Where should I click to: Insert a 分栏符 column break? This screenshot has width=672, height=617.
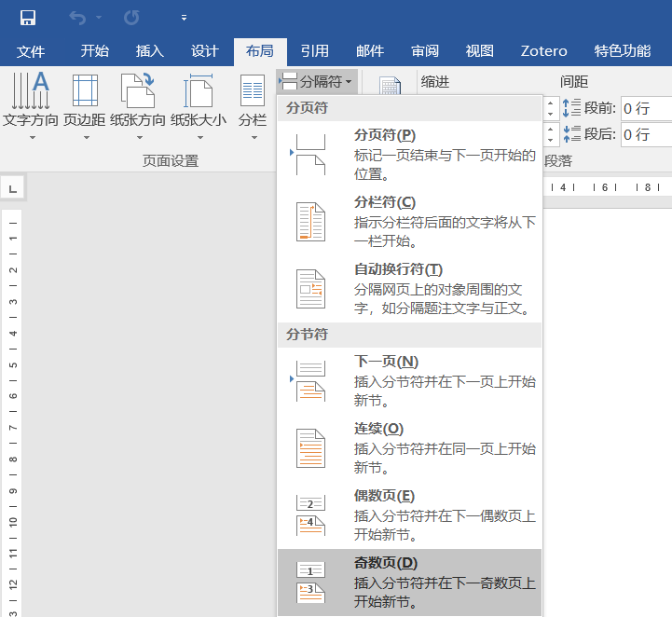pyautogui.click(x=410, y=221)
